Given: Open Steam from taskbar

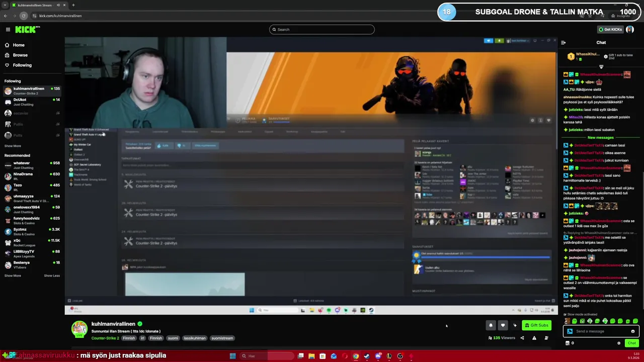Looking at the screenshot, I should pos(367,356).
